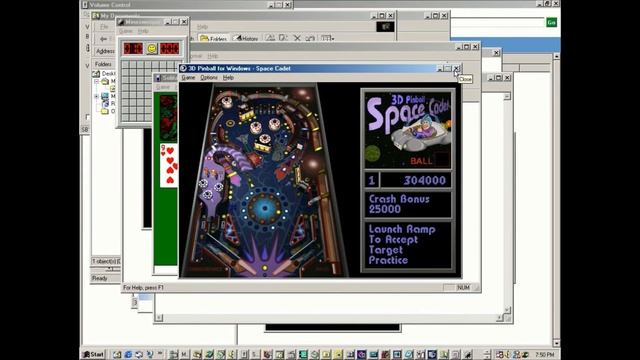Click the taskbar clock showing 7:50 PM
This screenshot has width=640, height=360.
(545, 355)
